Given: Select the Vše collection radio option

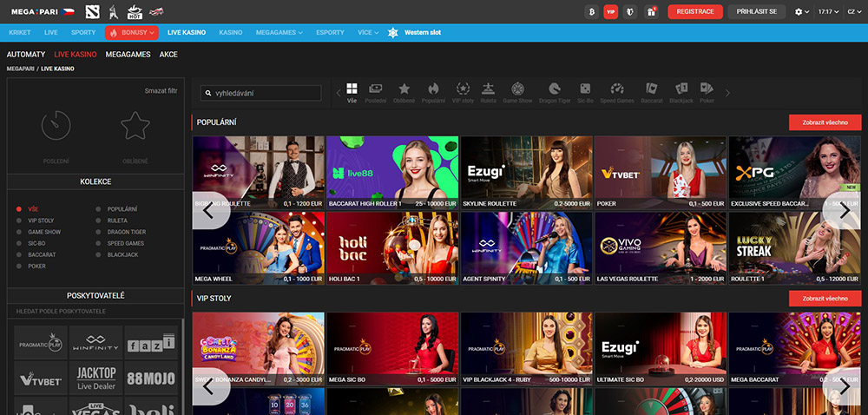Looking at the screenshot, I should pyautogui.click(x=19, y=209).
